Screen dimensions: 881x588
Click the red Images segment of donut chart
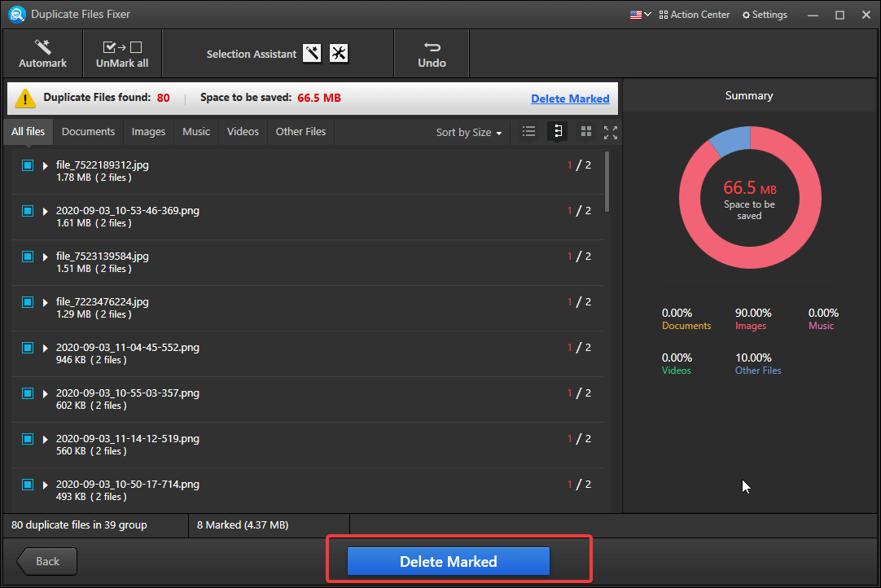pos(750,257)
